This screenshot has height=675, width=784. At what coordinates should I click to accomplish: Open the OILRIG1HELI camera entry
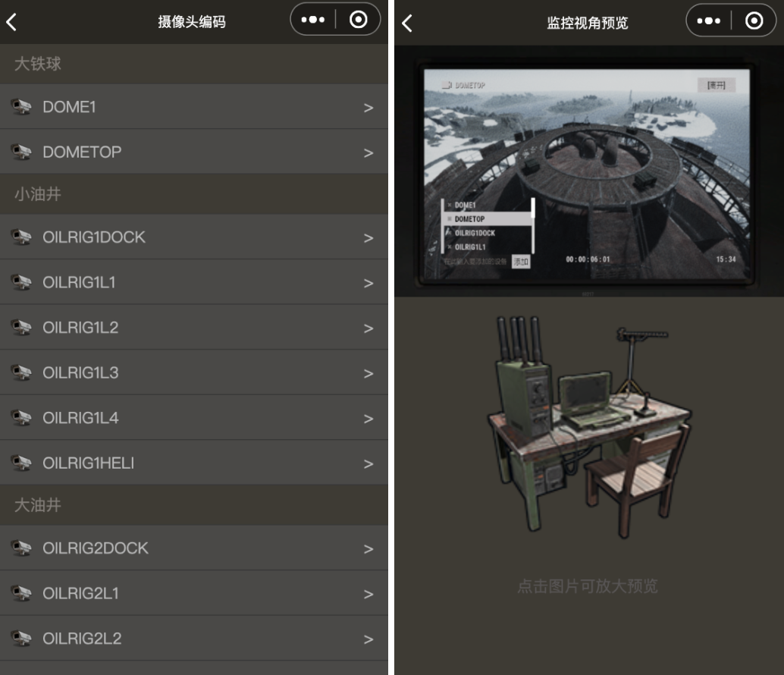(x=194, y=463)
